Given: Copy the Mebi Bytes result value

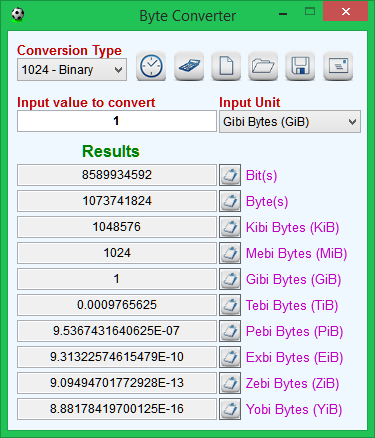Looking at the screenshot, I should tap(230, 253).
